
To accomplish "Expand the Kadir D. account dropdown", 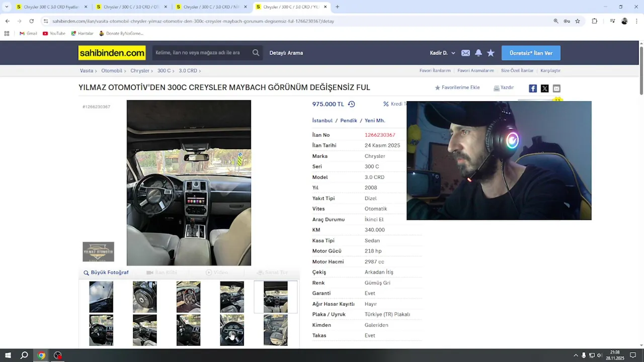I will [x=442, y=53].
